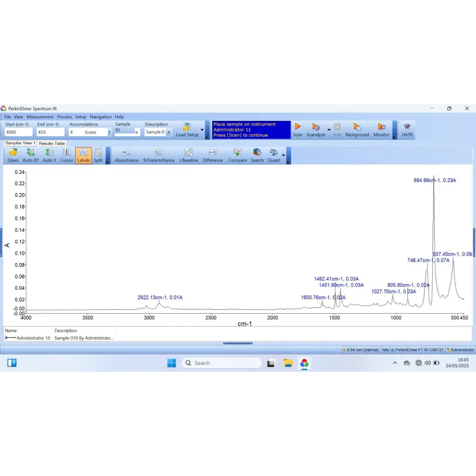
Task: Select the Samples View 1 tab
Action: (x=20, y=143)
